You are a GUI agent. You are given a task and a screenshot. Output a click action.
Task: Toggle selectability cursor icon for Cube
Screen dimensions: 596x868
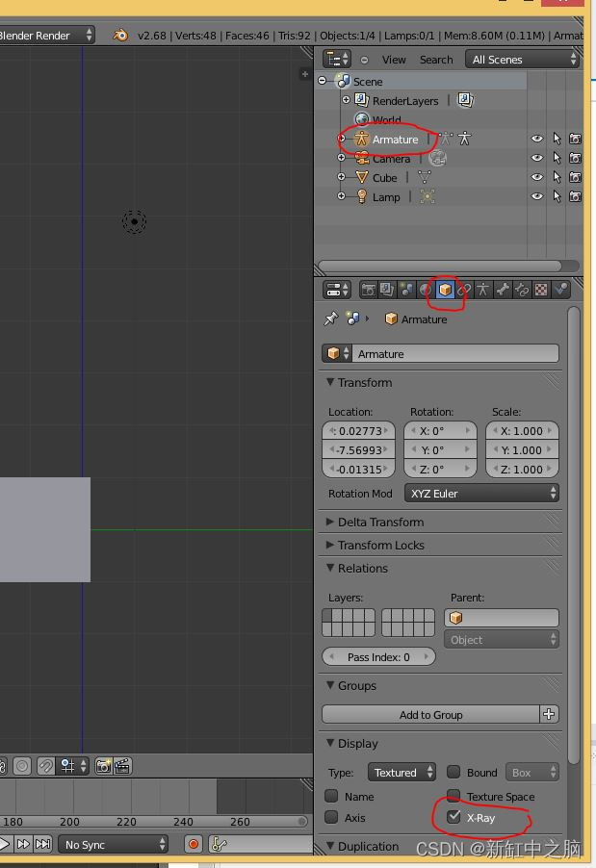[x=557, y=177]
